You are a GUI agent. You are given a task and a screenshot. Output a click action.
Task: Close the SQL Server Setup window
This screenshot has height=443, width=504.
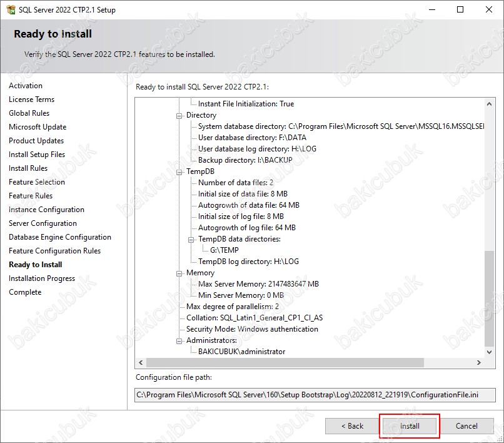coord(489,9)
